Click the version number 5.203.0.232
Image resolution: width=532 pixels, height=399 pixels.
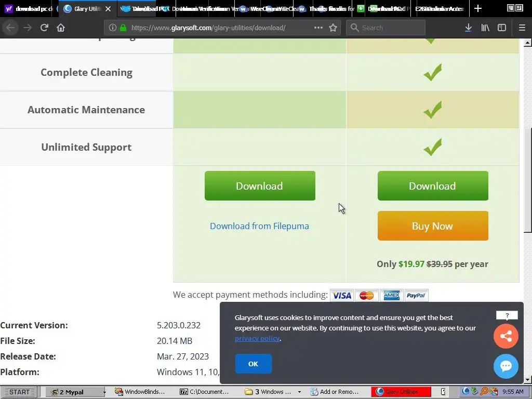[179, 325]
